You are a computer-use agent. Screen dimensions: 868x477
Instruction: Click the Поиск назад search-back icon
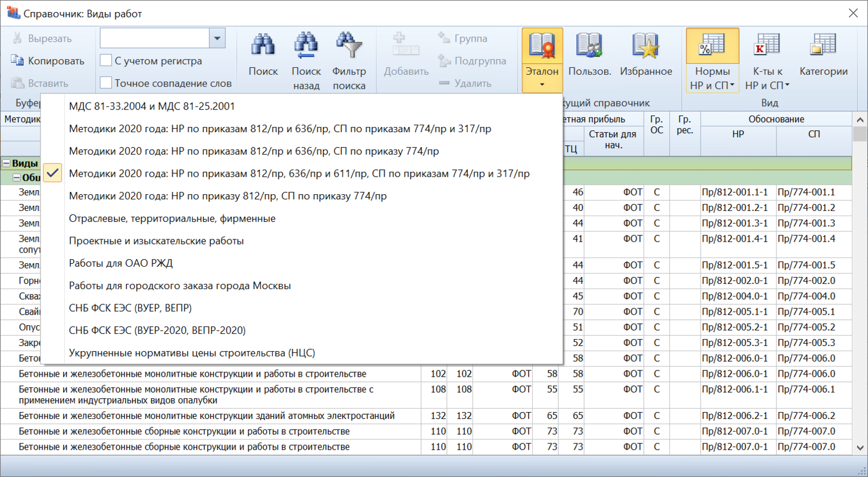coord(306,47)
